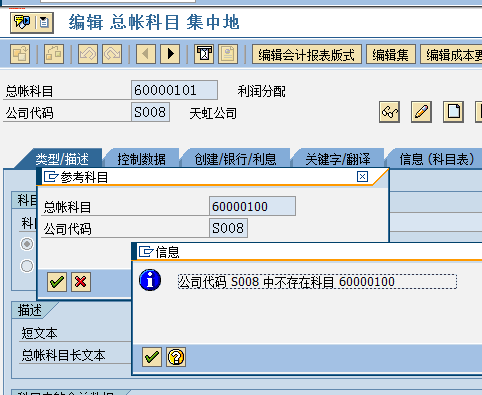The width and height of the screenshot is (482, 395).
Task: Click 编辑成本要素 button at the toolbar edge
Action: click(x=451, y=54)
